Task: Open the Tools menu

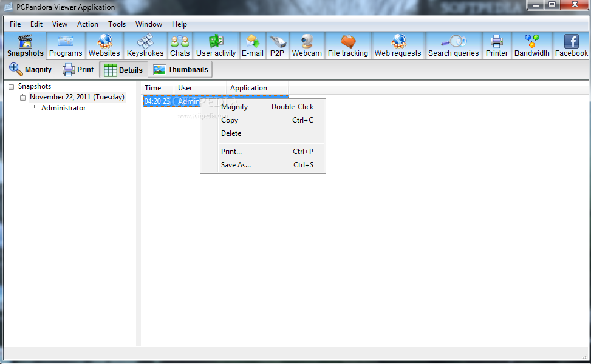Action: (x=117, y=24)
